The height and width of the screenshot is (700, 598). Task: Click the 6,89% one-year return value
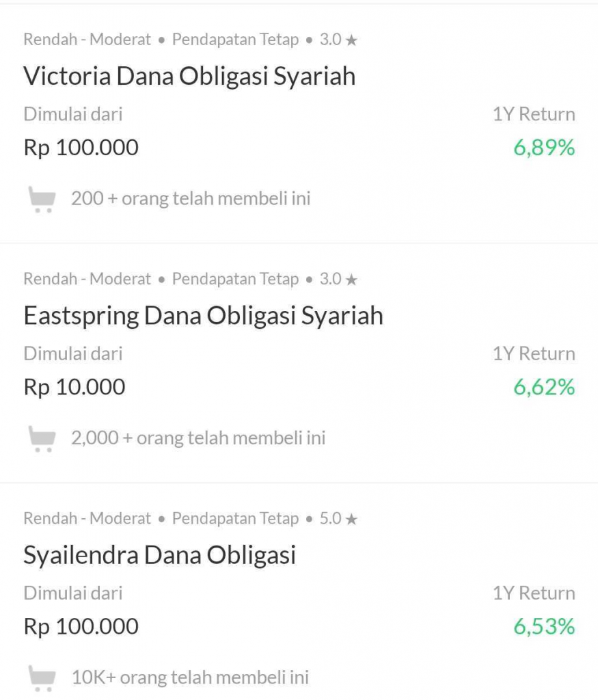click(544, 148)
